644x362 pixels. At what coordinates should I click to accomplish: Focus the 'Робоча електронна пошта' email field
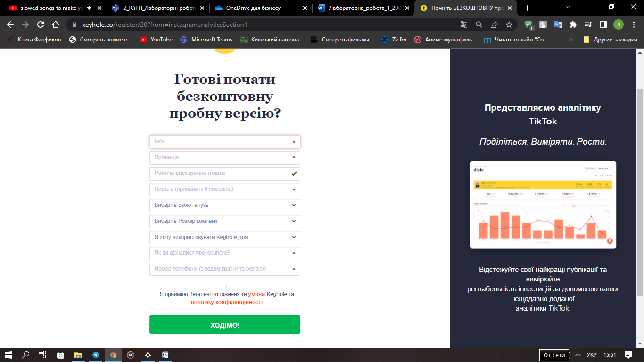point(225,173)
